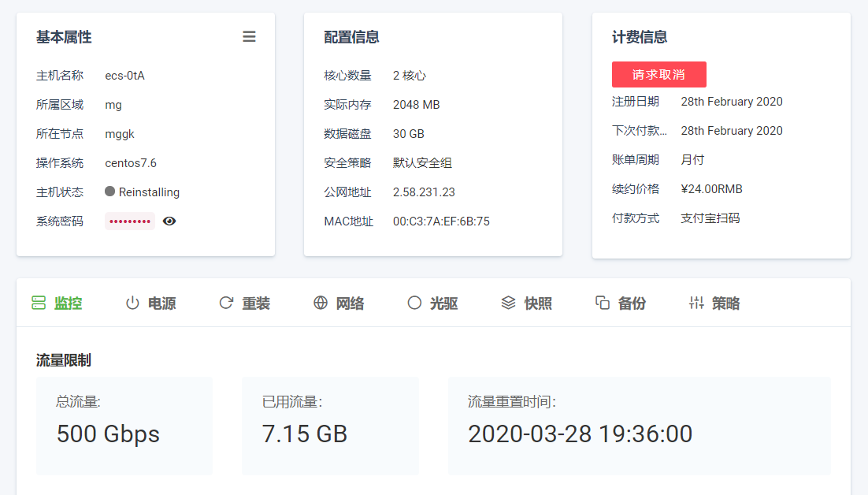Open the hamburger menu in 基本属性 card
The image size is (868, 495).
249,37
